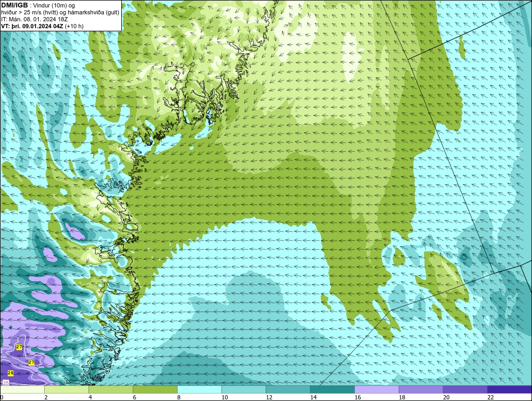Click the violet legend swatch between 20 and 22
The height and width of the screenshot is (401, 532).
point(465,389)
